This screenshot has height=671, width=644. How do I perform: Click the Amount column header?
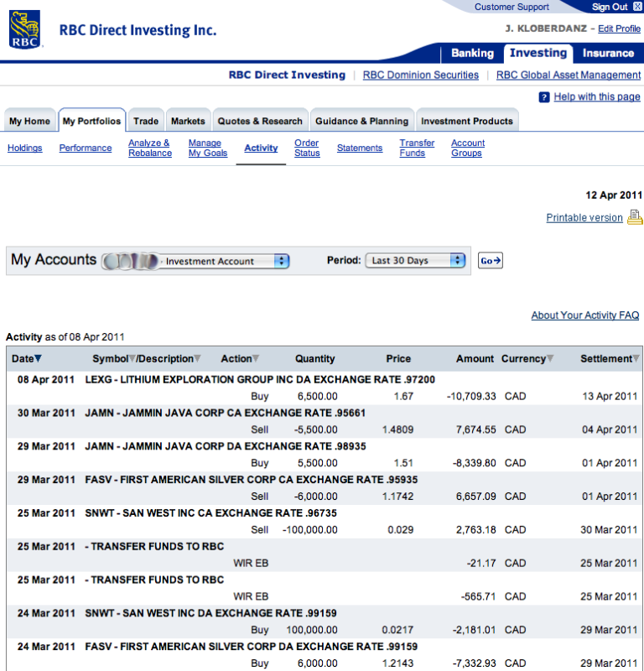[475, 359]
